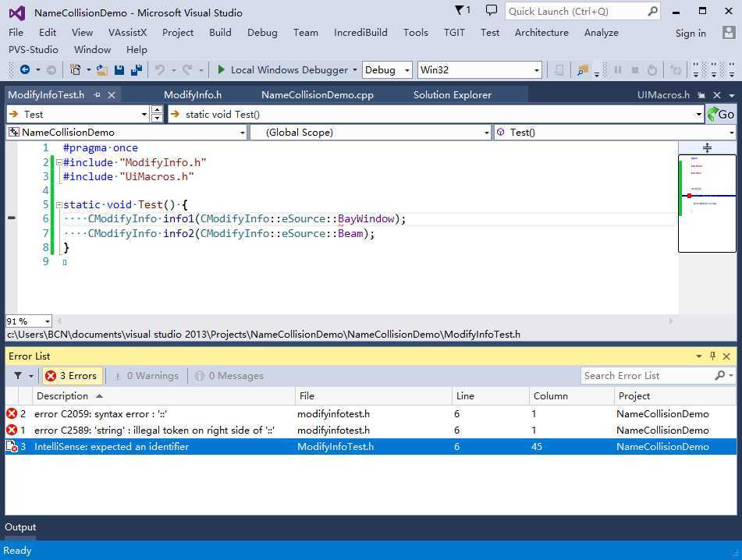Switch to the Solution Explorer tab
The width and height of the screenshot is (742, 560).
pos(452,95)
